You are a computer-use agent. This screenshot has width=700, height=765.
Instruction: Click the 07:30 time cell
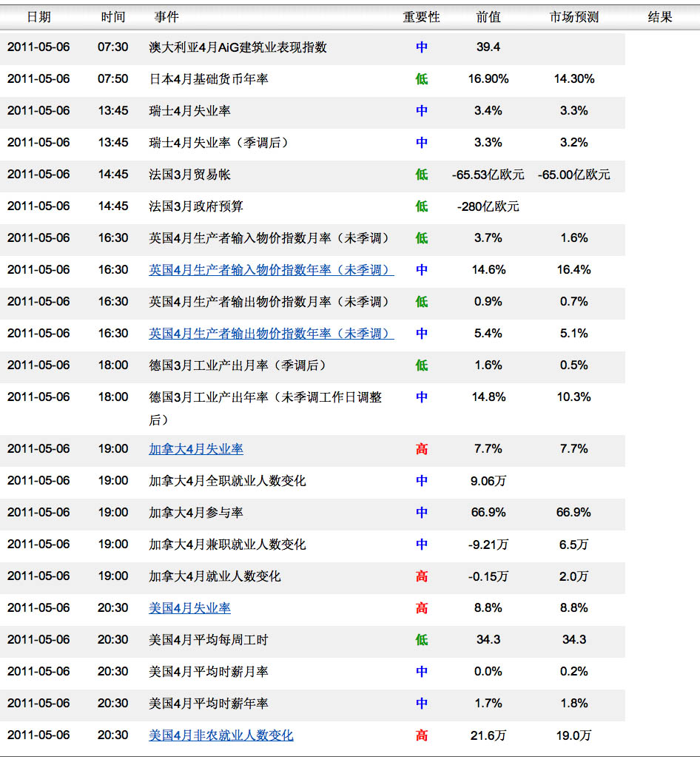[113, 47]
